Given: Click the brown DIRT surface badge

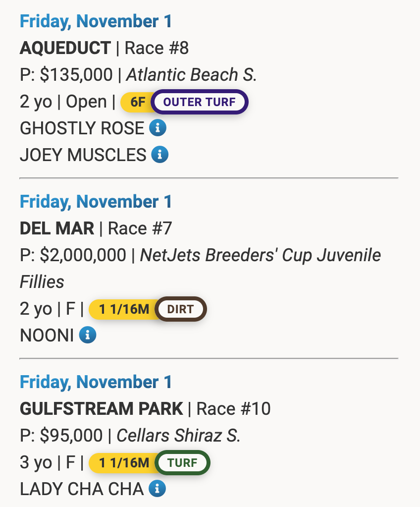Looking at the screenshot, I should point(181,309).
